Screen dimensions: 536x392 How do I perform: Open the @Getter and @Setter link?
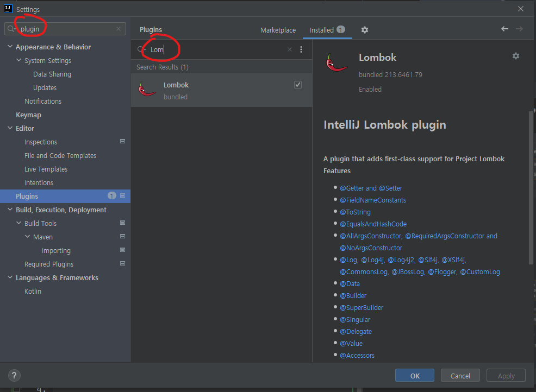(x=371, y=188)
